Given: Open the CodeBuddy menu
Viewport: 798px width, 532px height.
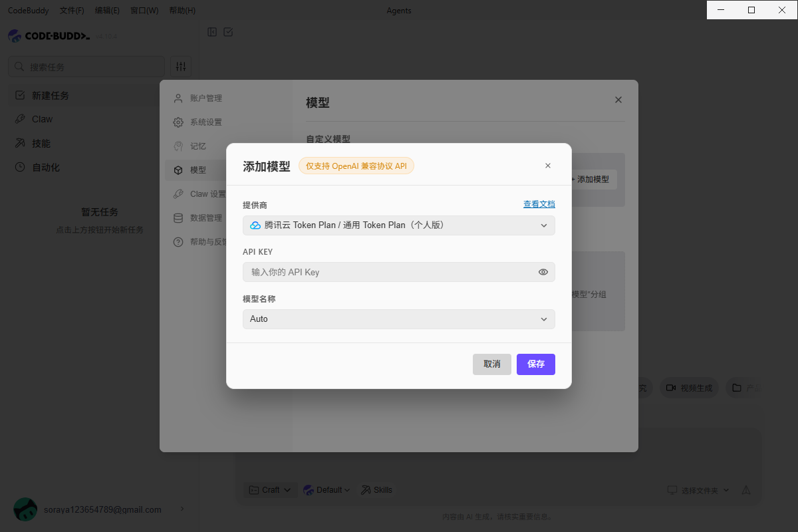Looking at the screenshot, I should click(x=29, y=11).
